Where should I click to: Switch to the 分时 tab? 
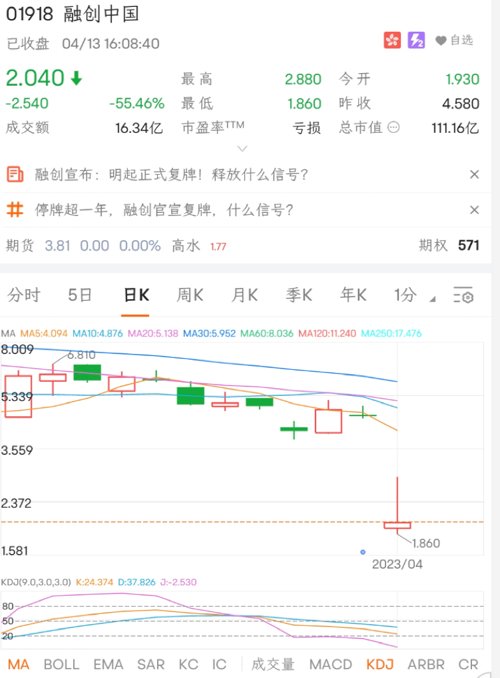point(24,295)
